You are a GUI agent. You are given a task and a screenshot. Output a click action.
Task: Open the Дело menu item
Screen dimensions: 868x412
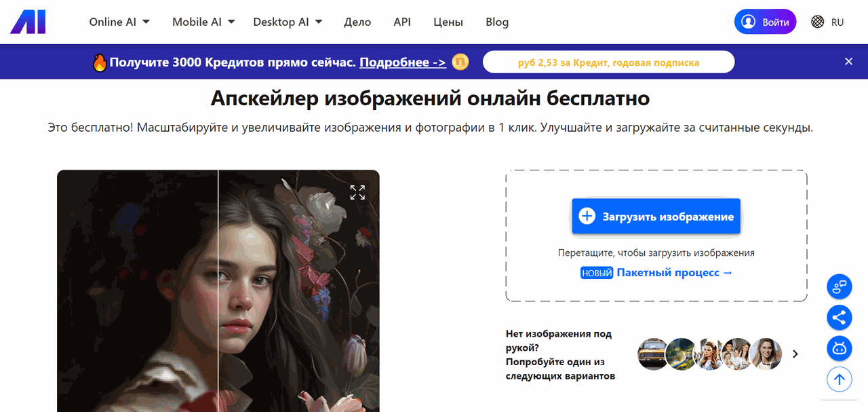tap(357, 22)
